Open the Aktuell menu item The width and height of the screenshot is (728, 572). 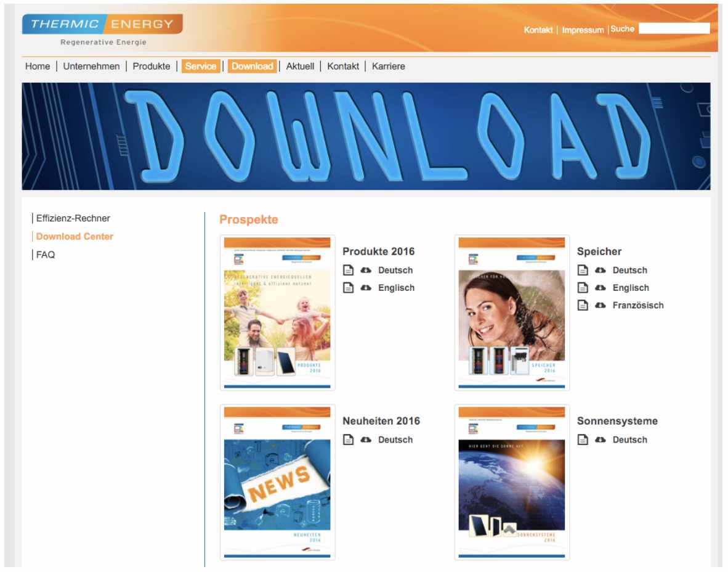(x=300, y=67)
